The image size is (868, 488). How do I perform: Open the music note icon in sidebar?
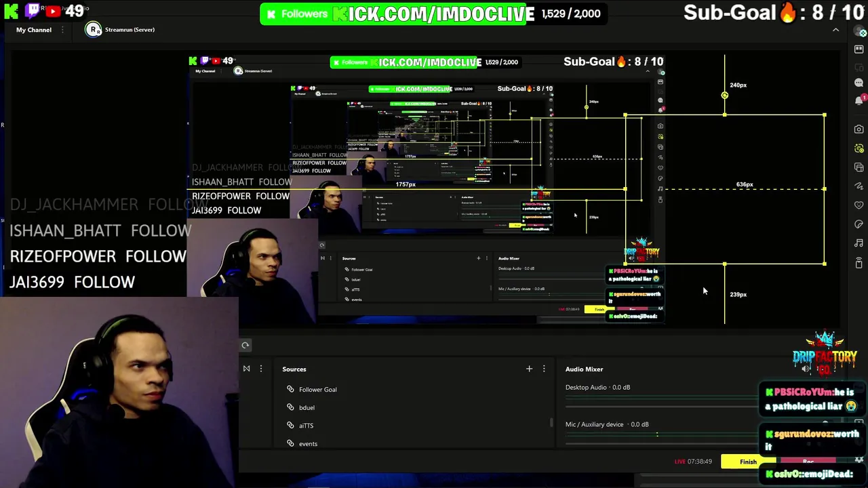(859, 243)
